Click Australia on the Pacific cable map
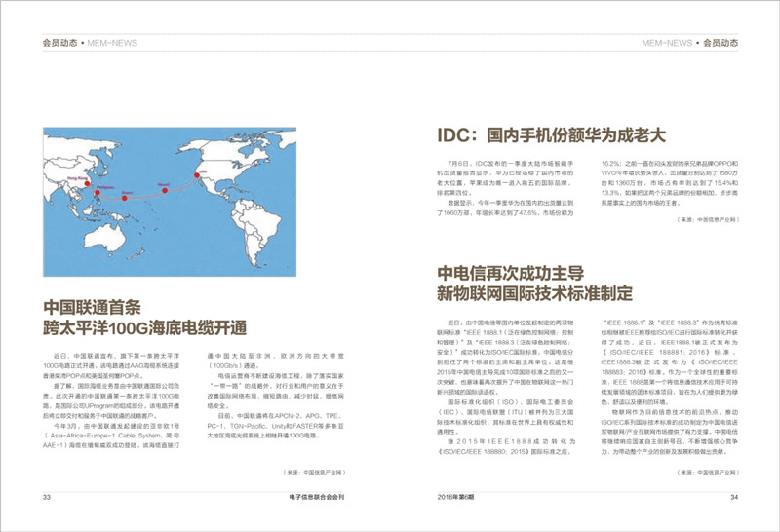 pyautogui.click(x=104, y=238)
